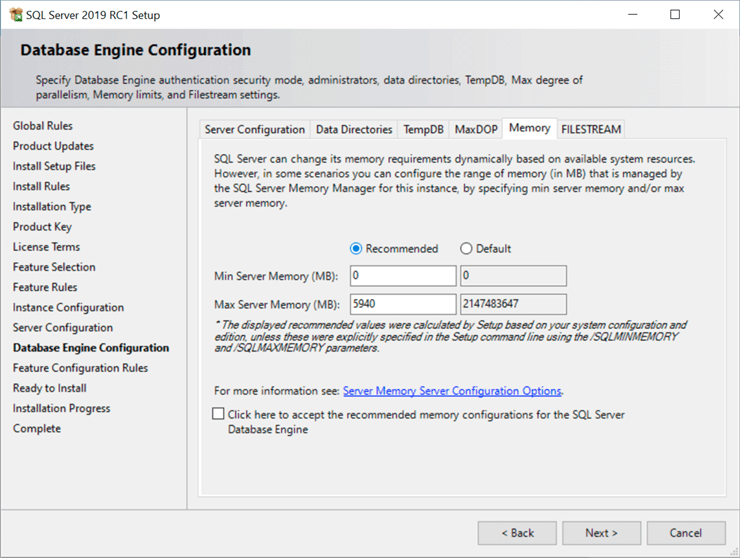Open the MaxDOP tab

475,130
